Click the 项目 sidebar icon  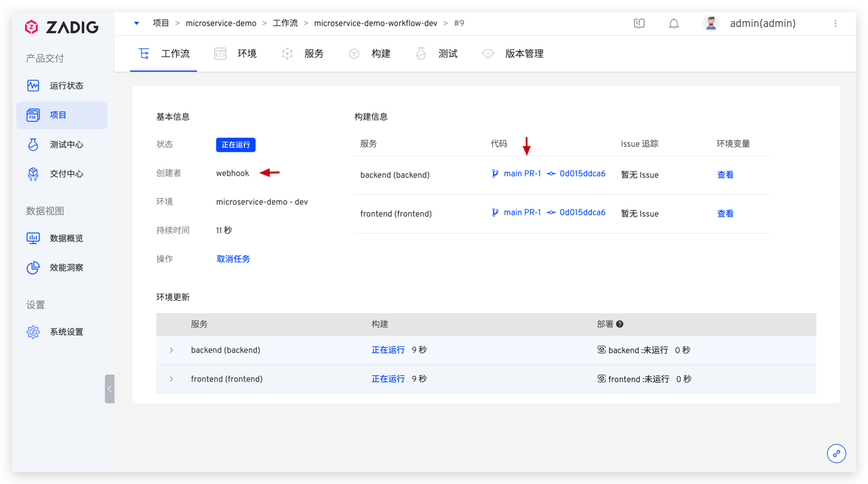[33, 115]
